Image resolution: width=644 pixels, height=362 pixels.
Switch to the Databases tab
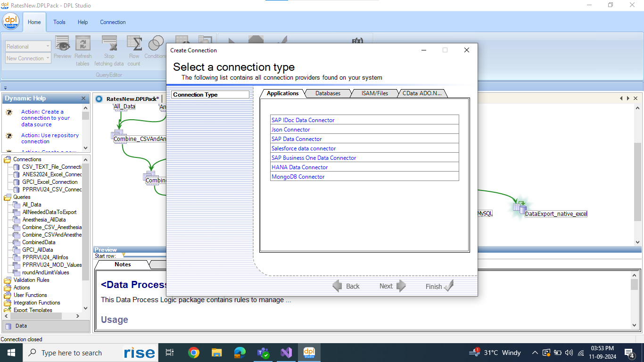pos(328,93)
